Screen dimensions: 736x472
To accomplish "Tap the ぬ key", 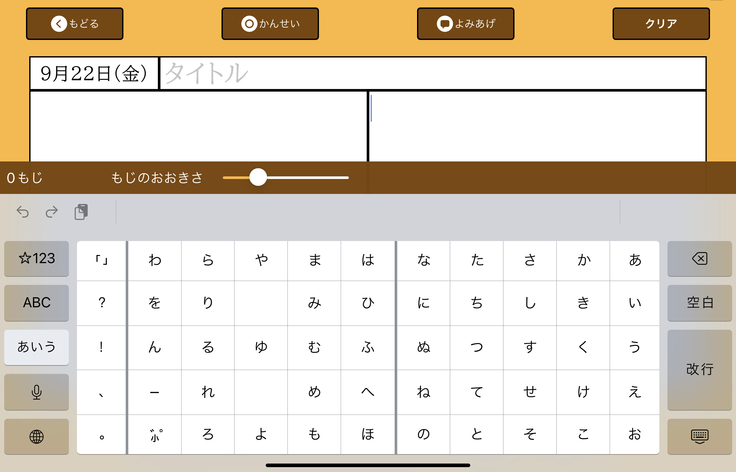I will pyautogui.click(x=423, y=347).
